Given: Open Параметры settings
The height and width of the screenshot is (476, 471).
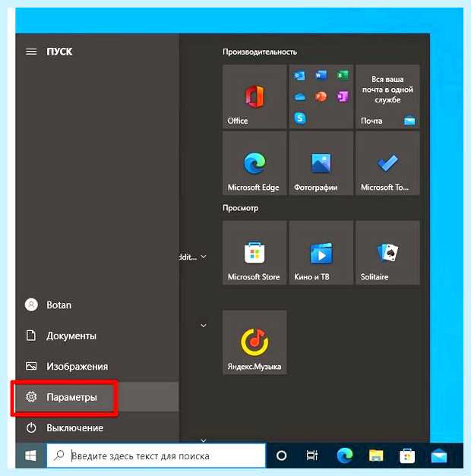Looking at the screenshot, I should click(x=97, y=397).
